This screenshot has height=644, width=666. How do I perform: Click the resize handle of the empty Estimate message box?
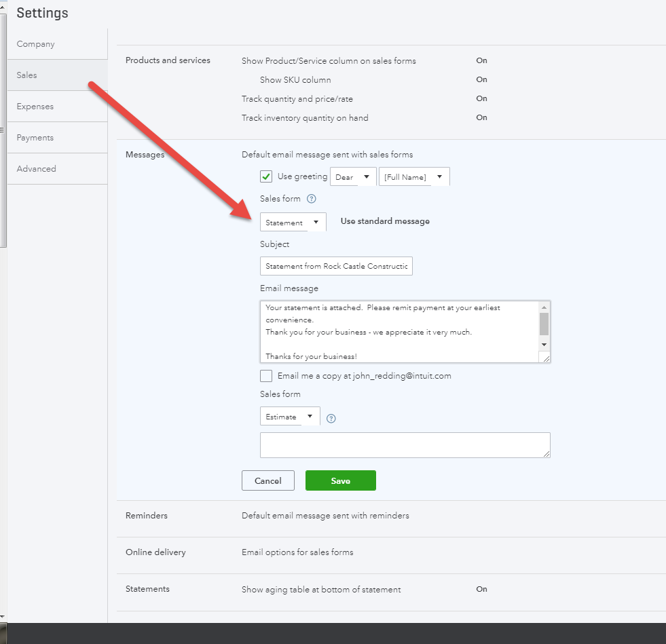pos(546,453)
